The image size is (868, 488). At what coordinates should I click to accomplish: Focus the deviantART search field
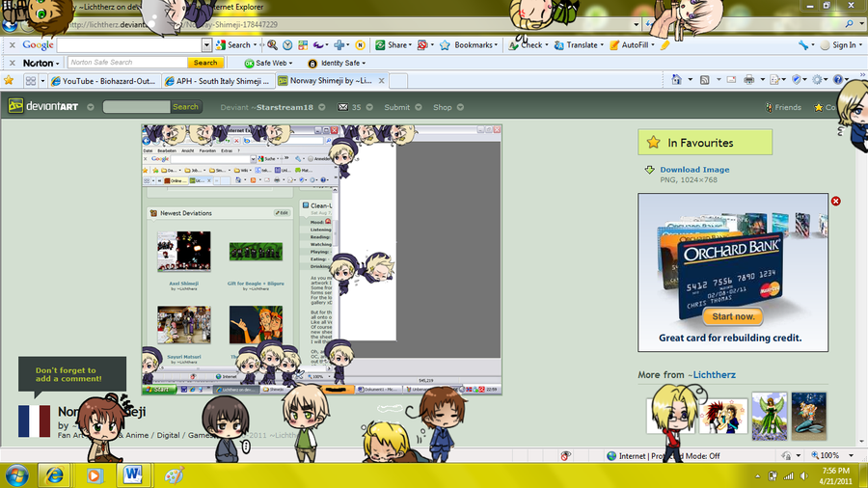point(136,107)
